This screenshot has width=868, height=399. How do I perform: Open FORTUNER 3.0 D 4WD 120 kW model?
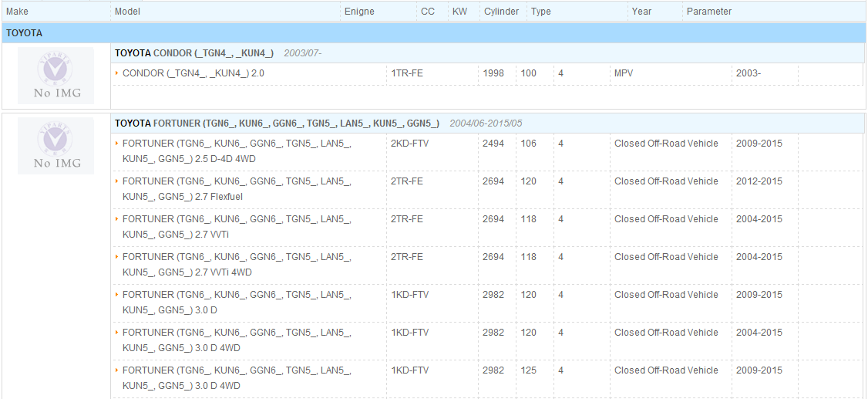tap(237, 340)
